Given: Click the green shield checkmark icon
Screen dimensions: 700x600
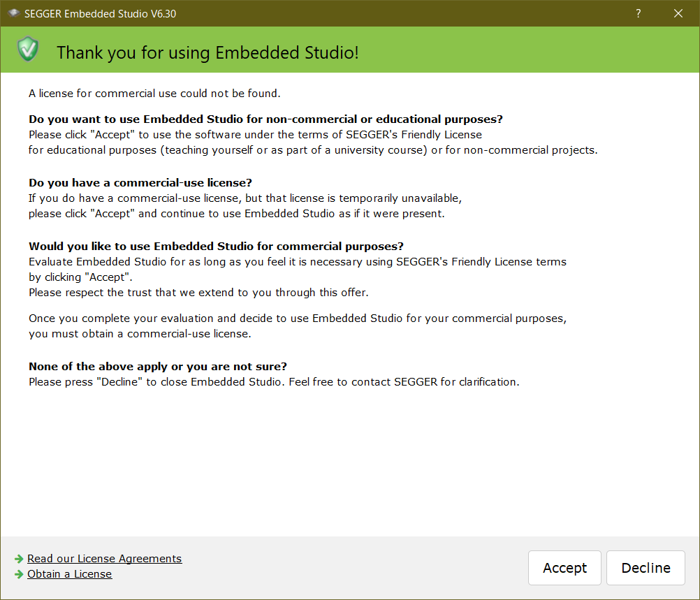Looking at the screenshot, I should [x=28, y=49].
